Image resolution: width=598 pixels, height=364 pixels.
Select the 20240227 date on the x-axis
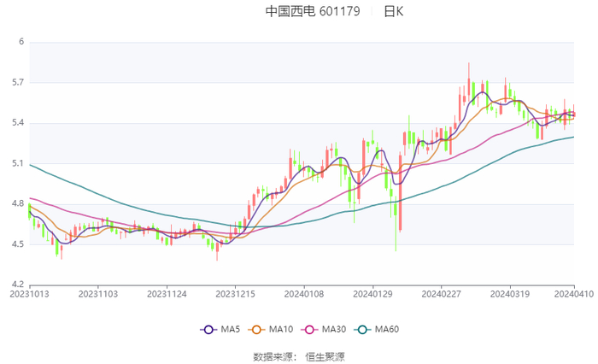441,293
